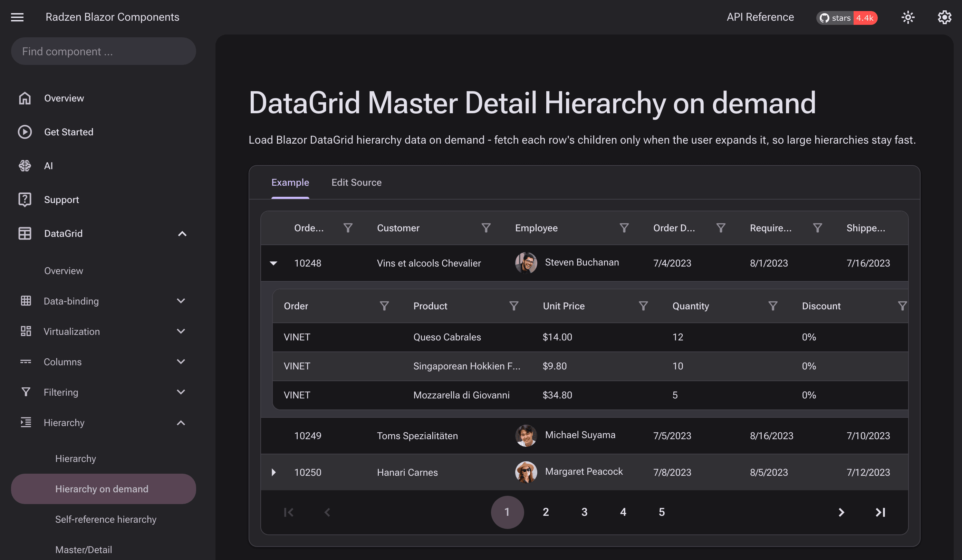
Task: Open filter for Required Date column
Action: click(817, 228)
